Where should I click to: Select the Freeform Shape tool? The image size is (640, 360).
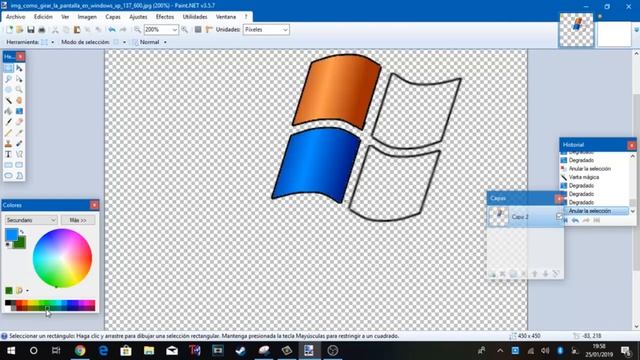click(19, 176)
